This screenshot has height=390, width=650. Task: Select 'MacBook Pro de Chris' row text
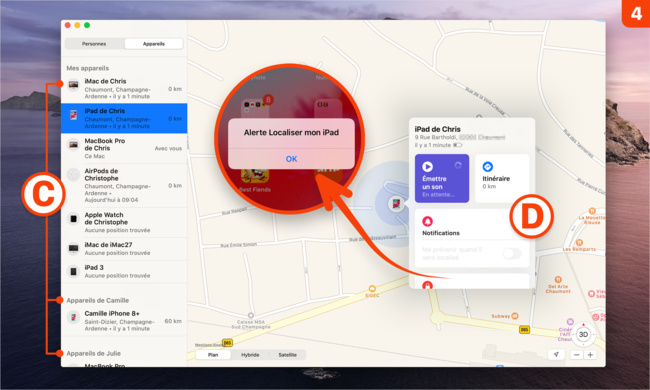pos(104,145)
